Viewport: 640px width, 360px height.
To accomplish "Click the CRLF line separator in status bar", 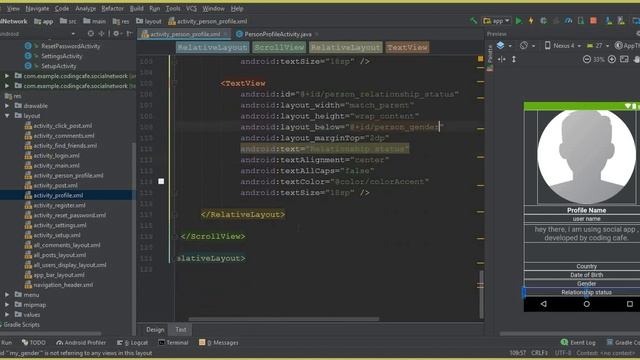I will [539, 353].
